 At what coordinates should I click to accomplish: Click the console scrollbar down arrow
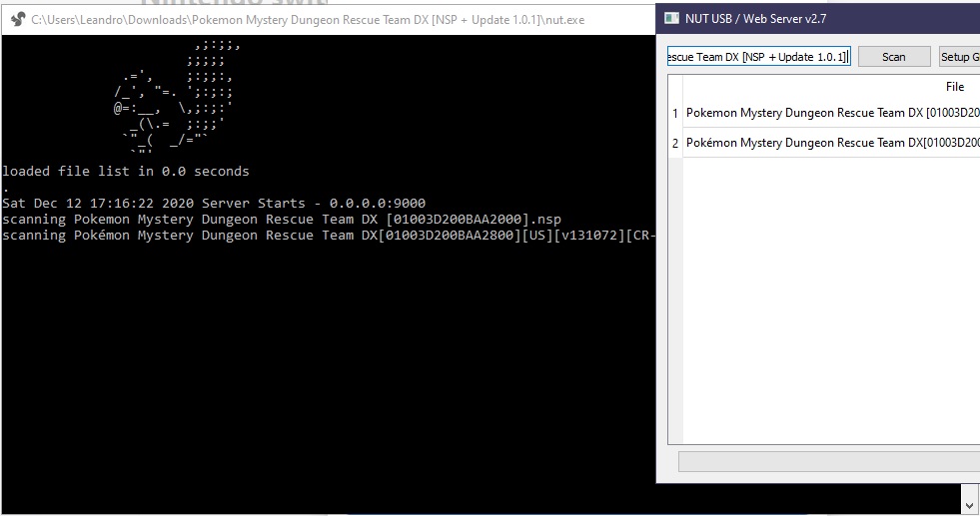(x=969, y=505)
